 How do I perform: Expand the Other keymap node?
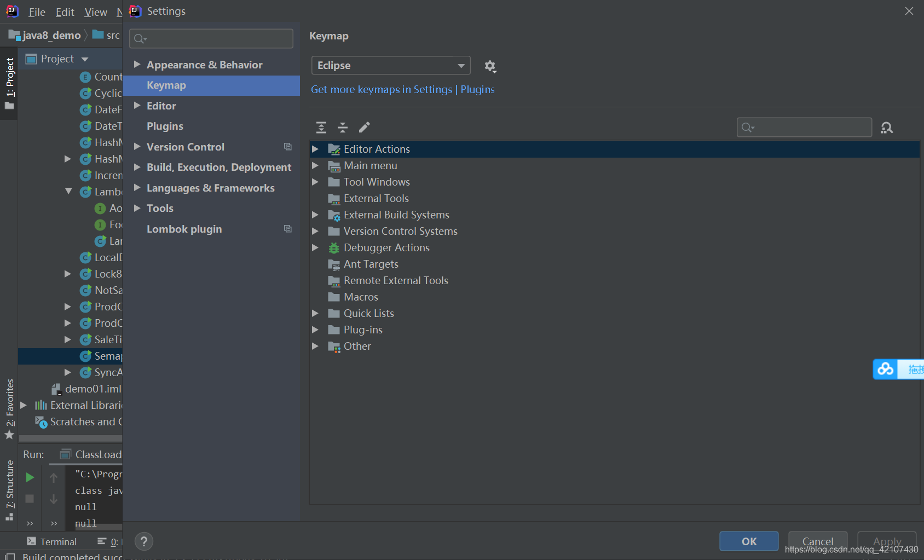[315, 346]
